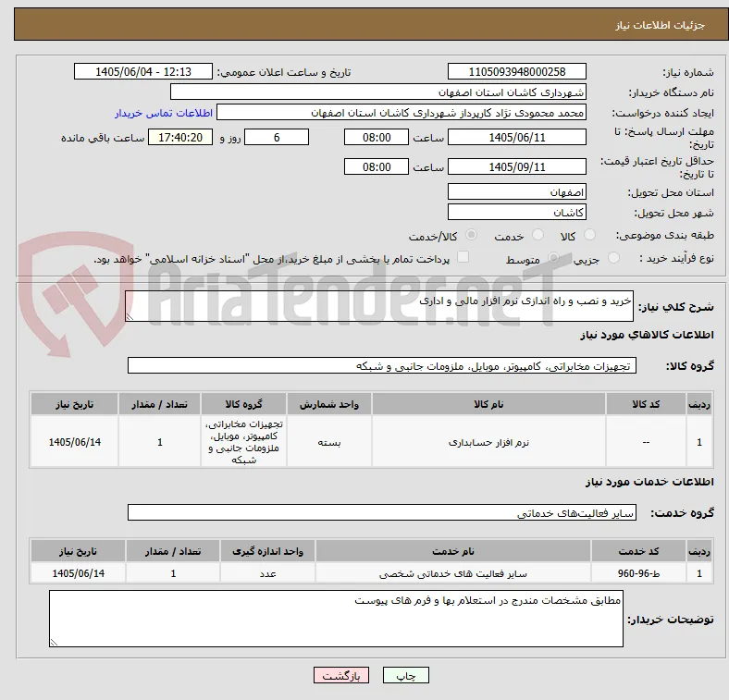Viewport: 729px width, 700px height.
Task: Click the جزئیات اطلاعات نیاز page header
Action: (660, 25)
